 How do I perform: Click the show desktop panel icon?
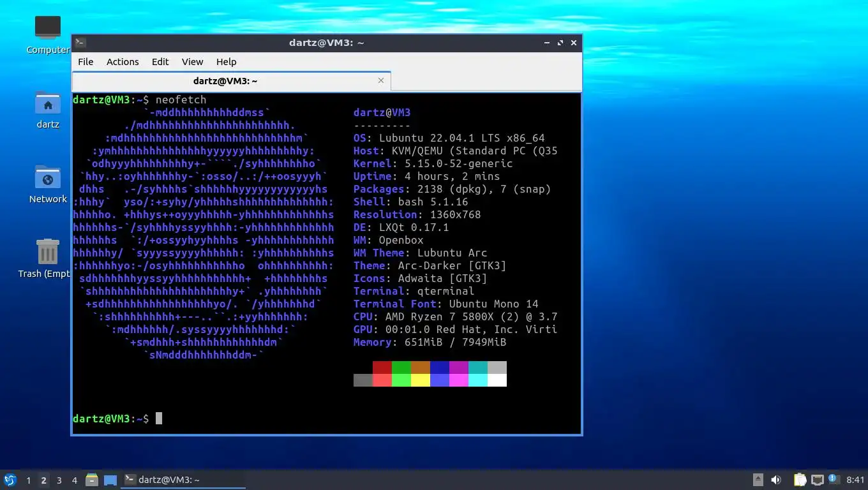[x=110, y=480]
